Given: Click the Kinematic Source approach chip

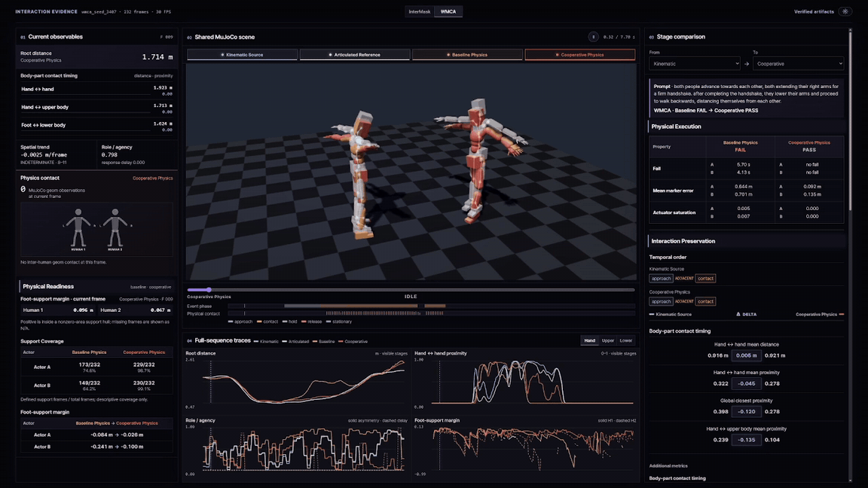Looking at the screenshot, I should (x=661, y=279).
